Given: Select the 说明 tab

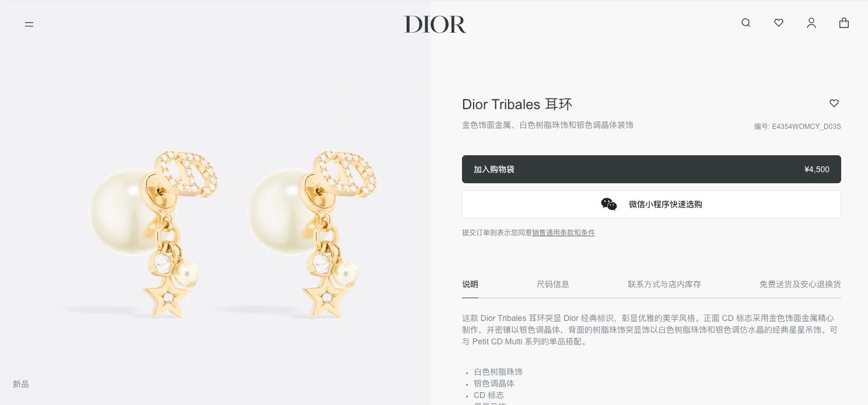Looking at the screenshot, I should 470,284.
